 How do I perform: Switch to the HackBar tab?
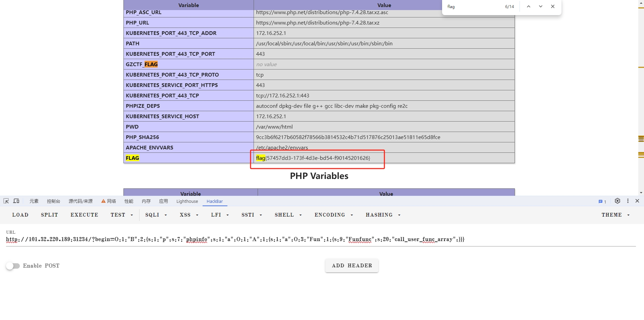point(215,201)
